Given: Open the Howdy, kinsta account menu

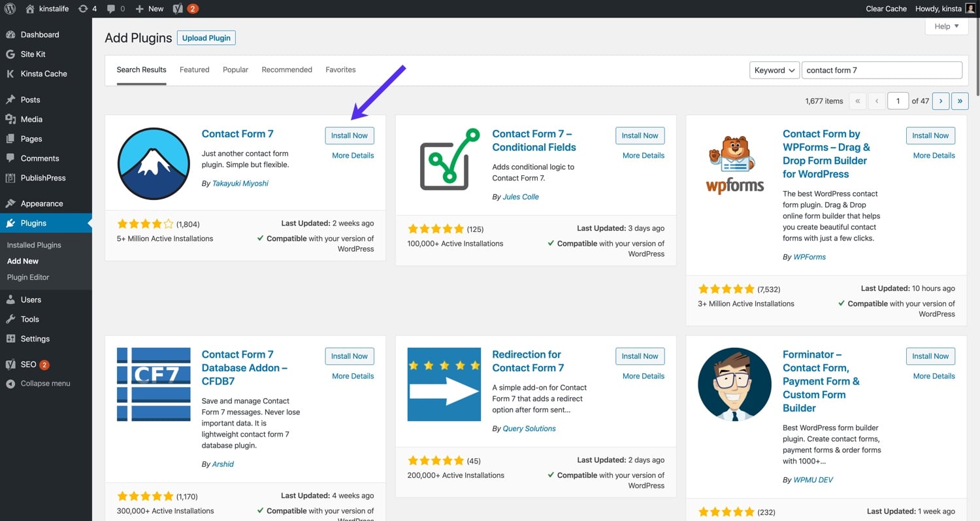Looking at the screenshot, I should pos(939,8).
